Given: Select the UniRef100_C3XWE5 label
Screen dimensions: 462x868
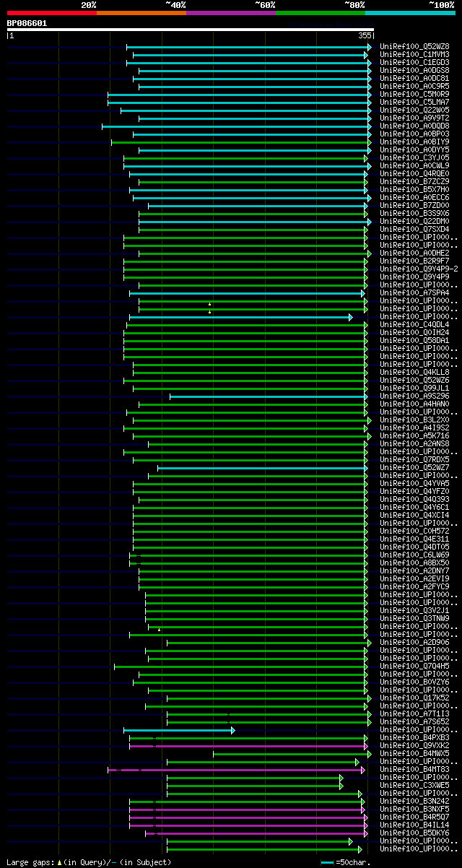Looking at the screenshot, I should click(x=414, y=785).
